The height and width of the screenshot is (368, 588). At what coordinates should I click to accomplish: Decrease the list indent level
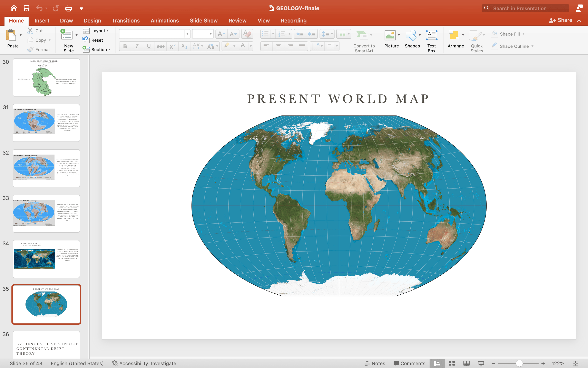click(300, 34)
